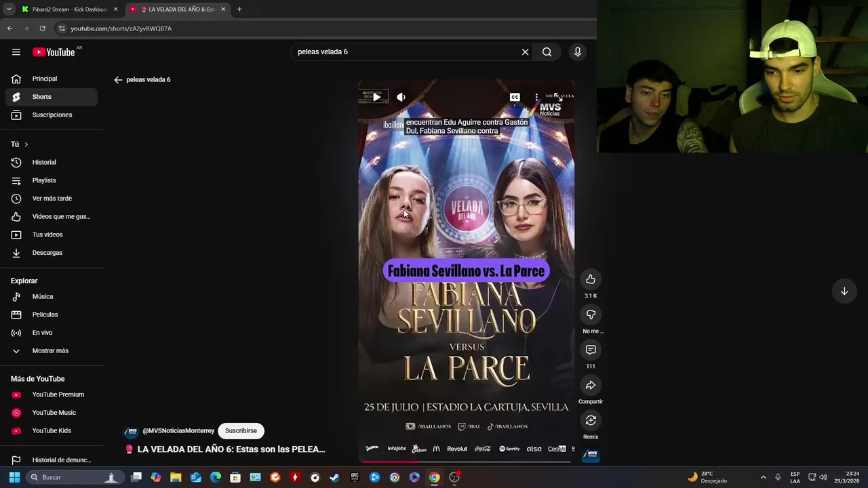This screenshot has width=868, height=488.
Task: Like the Short with thumbs up
Action: (x=591, y=279)
